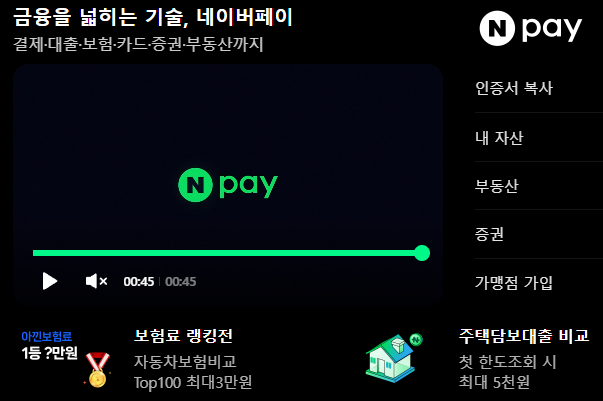The height and width of the screenshot is (401, 603).
Task: Click the green N pay logo in video
Action: click(x=228, y=185)
